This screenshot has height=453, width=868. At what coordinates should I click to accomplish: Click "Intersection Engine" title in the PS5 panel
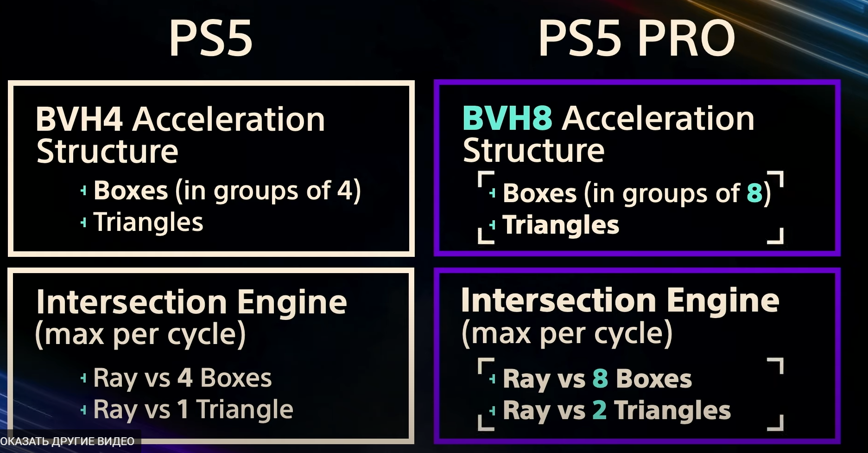[x=191, y=302]
